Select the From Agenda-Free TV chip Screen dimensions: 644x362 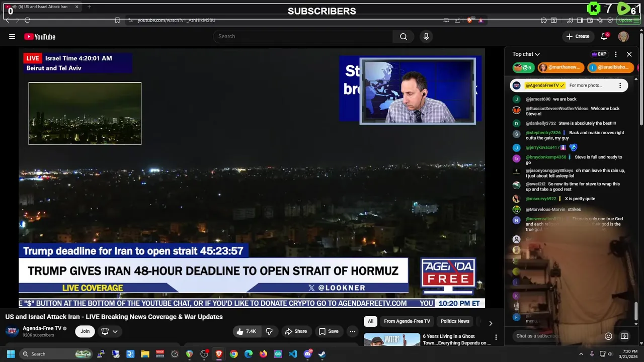click(x=407, y=321)
